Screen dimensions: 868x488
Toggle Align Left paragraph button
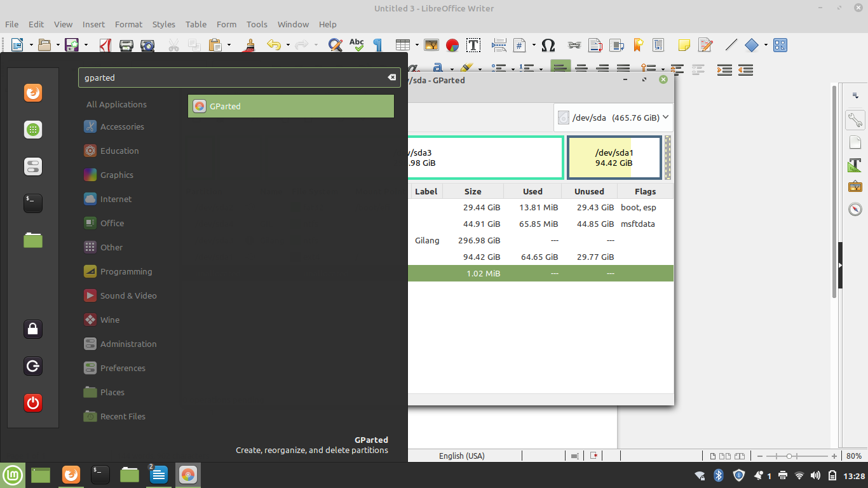click(560, 68)
